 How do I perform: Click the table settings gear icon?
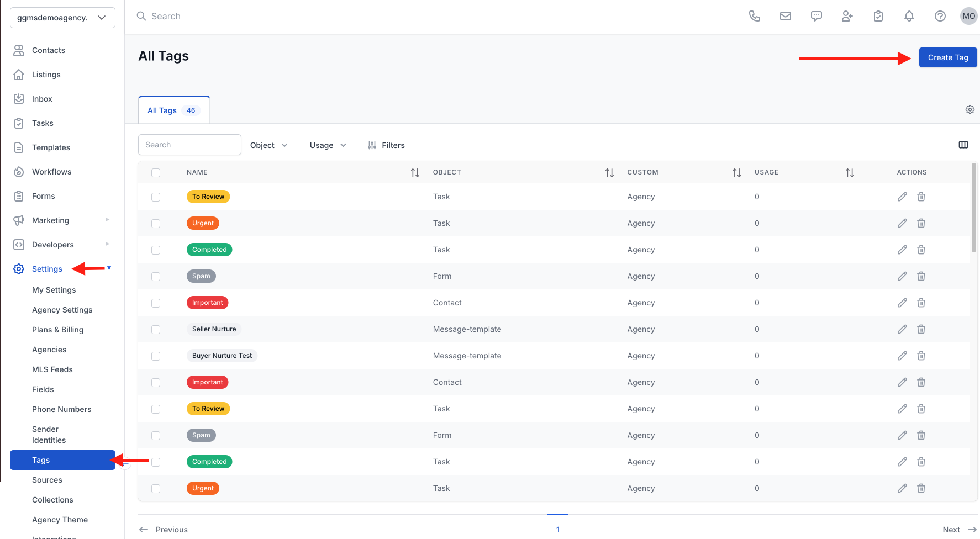[x=970, y=110]
